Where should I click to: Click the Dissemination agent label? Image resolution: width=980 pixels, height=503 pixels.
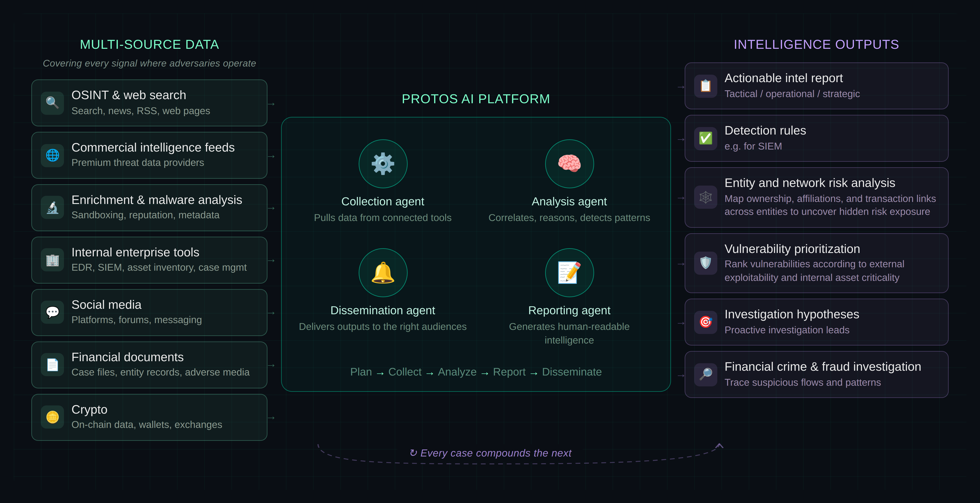[383, 310]
